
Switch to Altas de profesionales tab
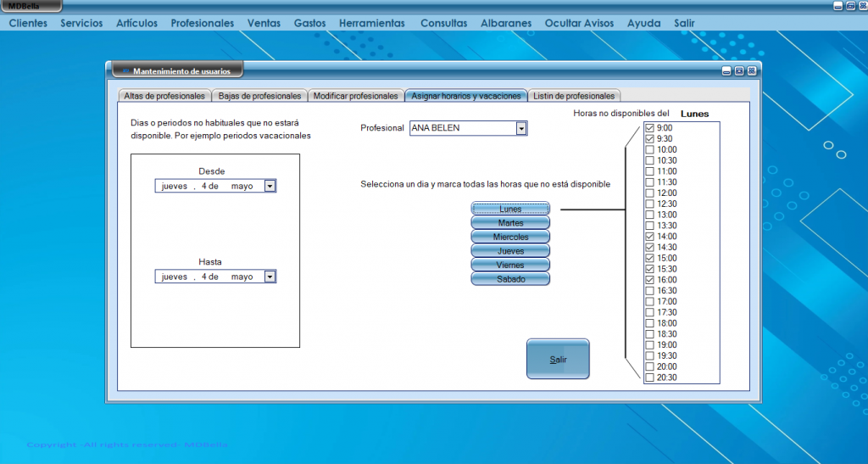tap(164, 96)
